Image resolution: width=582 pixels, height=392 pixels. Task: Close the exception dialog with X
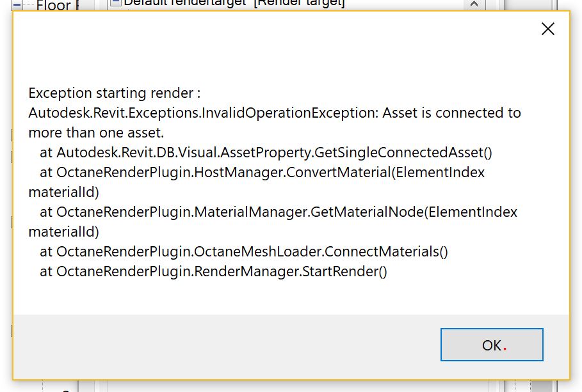(x=548, y=29)
